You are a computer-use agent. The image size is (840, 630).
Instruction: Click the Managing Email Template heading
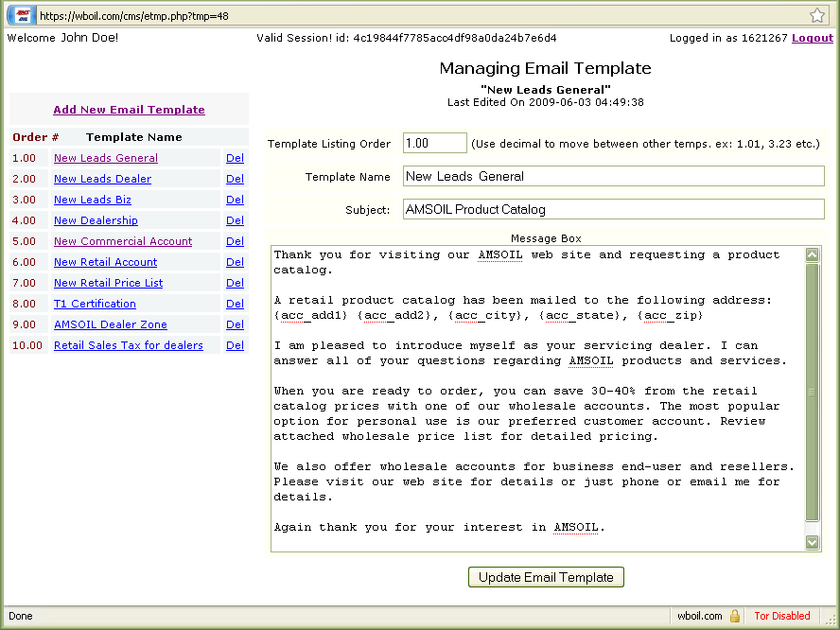point(546,68)
